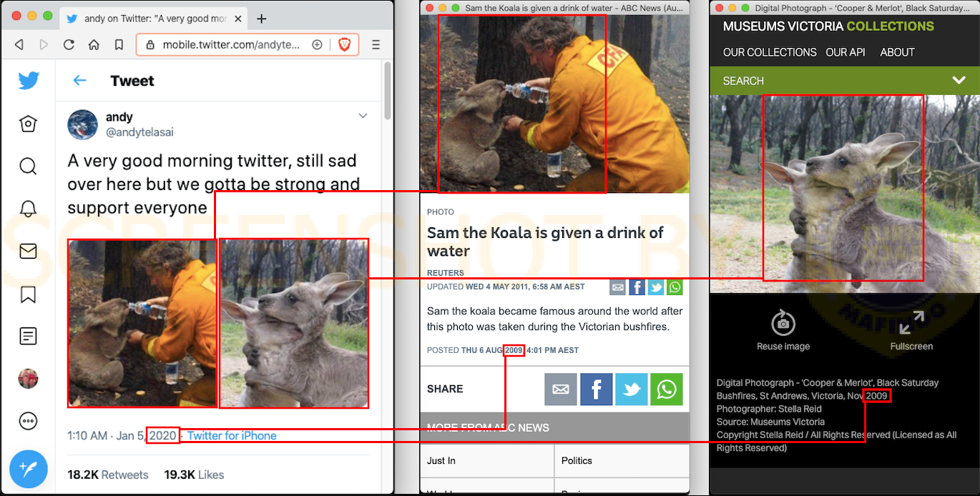Open Twitter Lists icon

click(28, 336)
